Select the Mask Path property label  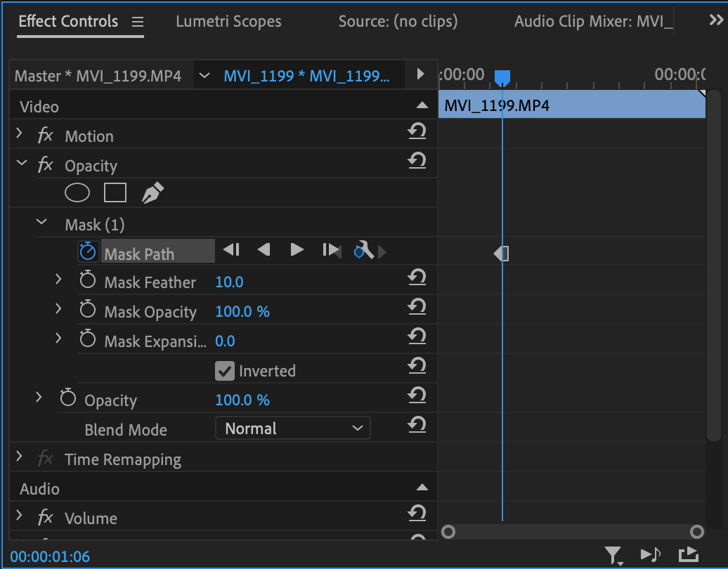[x=139, y=254]
